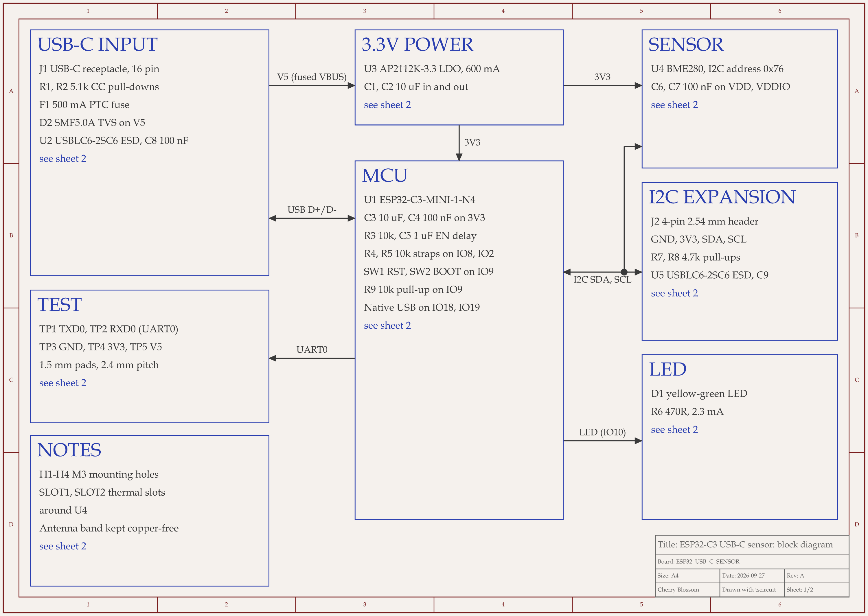The width and height of the screenshot is (868, 616).
Task: Click the I2C bus junction dot
Action: 624,272
